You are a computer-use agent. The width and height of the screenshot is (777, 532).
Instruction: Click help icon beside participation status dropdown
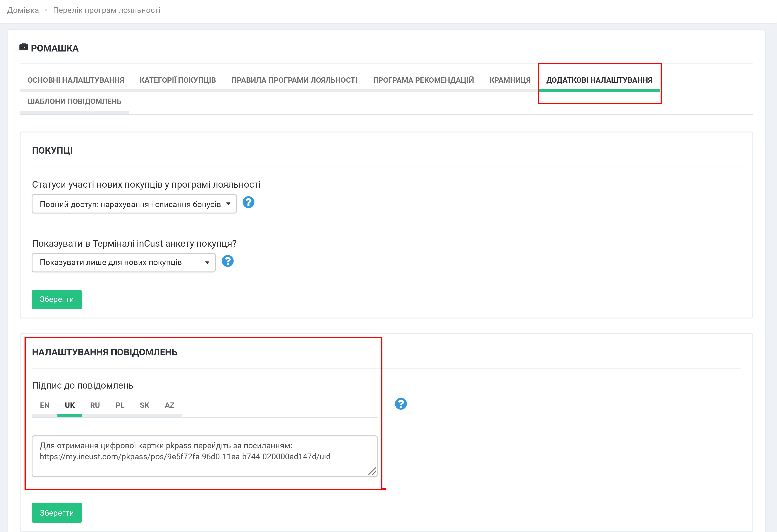pos(248,202)
